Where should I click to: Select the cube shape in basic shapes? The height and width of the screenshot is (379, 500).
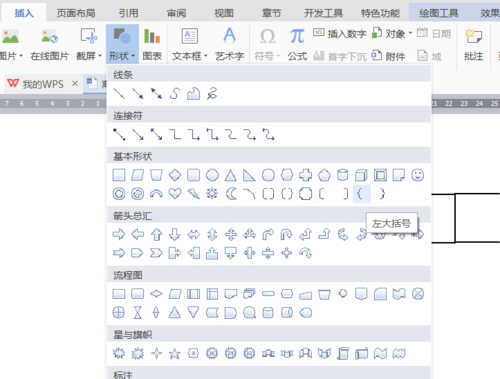click(x=361, y=175)
